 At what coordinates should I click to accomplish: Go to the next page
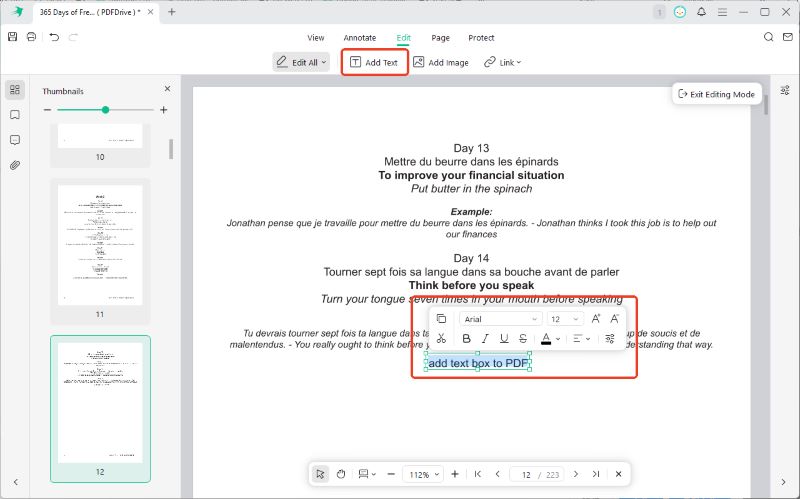pos(576,474)
